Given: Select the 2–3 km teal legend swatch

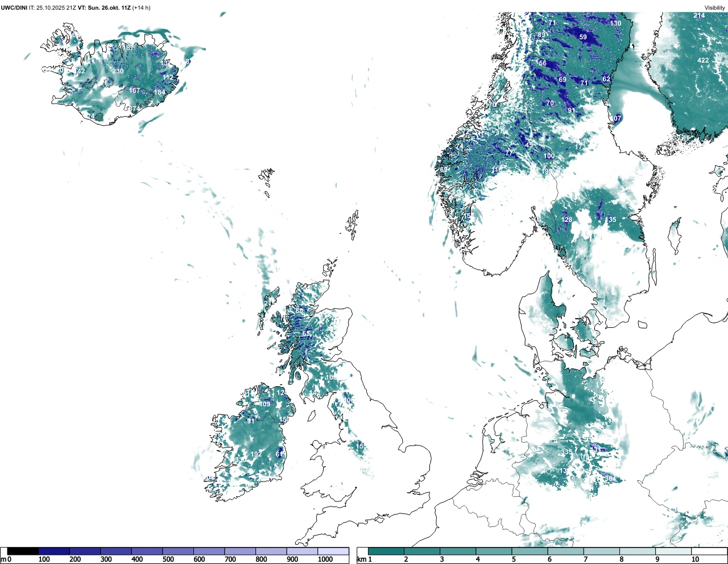Looking at the screenshot, I should (422, 551).
